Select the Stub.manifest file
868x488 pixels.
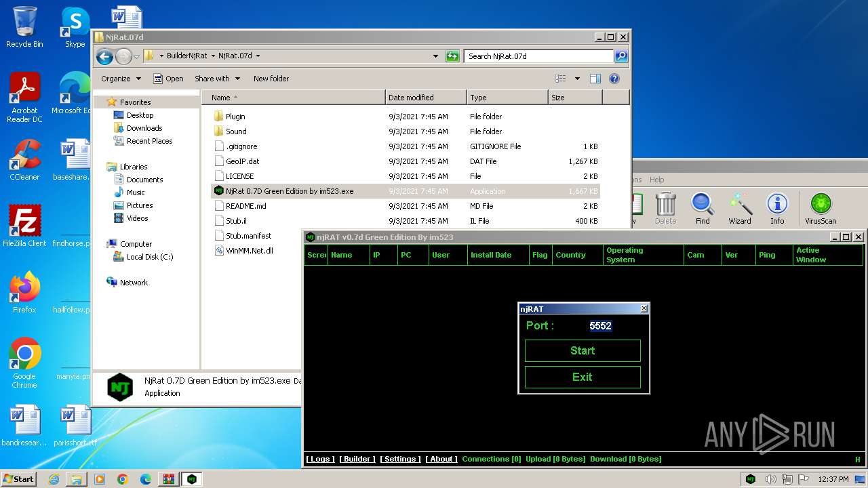tap(248, 236)
